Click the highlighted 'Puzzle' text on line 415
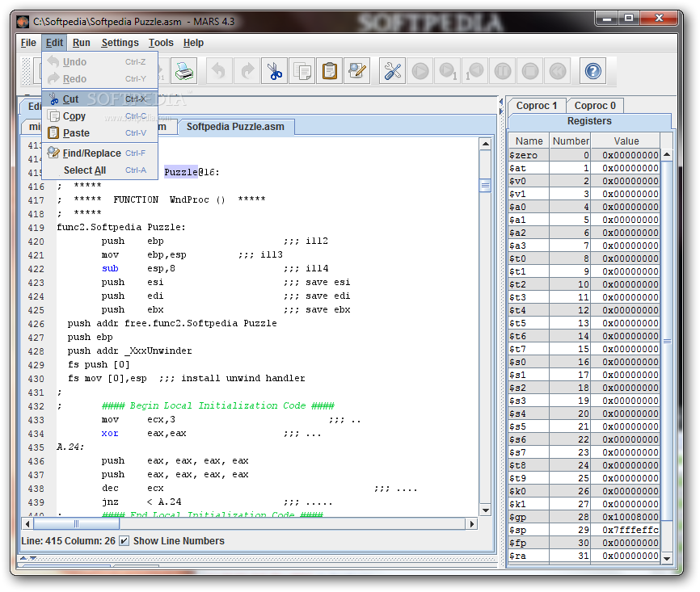700x592 pixels. tap(181, 172)
